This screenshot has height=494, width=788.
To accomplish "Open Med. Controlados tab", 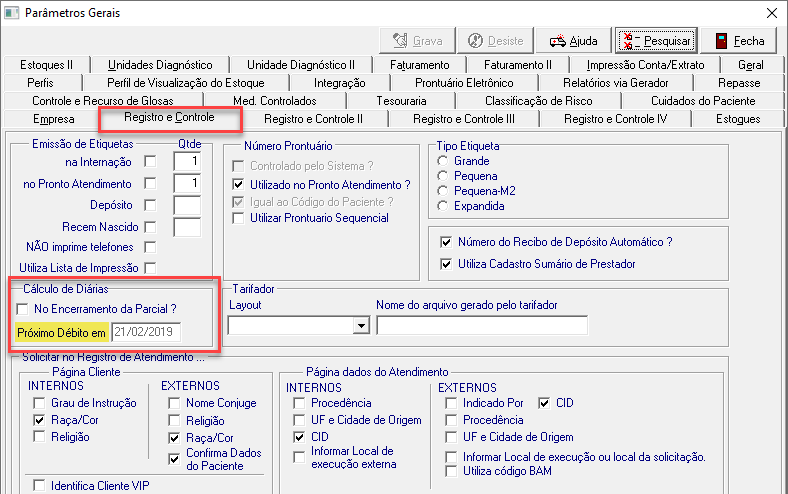I will (x=275, y=101).
